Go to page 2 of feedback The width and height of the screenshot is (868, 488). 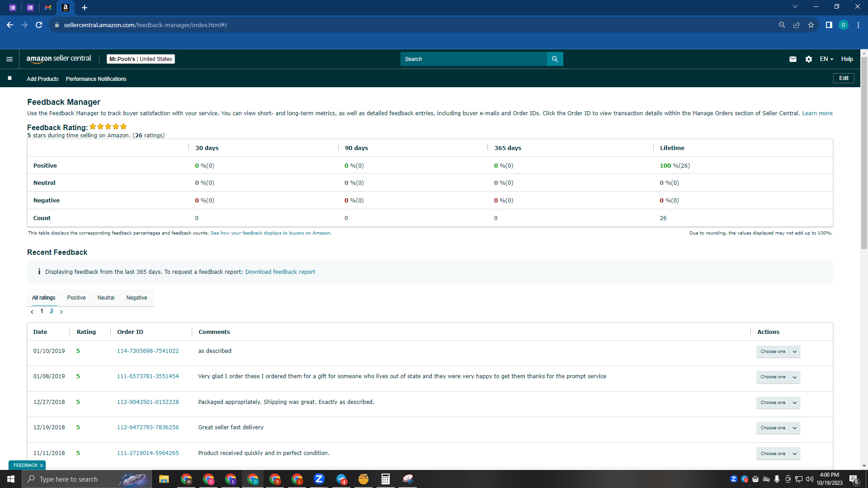click(52, 311)
